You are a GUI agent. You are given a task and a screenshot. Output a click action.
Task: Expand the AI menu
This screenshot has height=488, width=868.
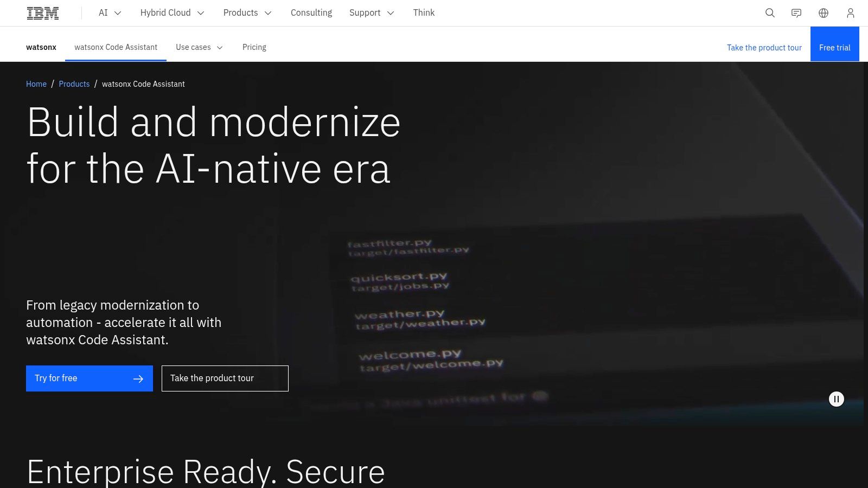(110, 13)
